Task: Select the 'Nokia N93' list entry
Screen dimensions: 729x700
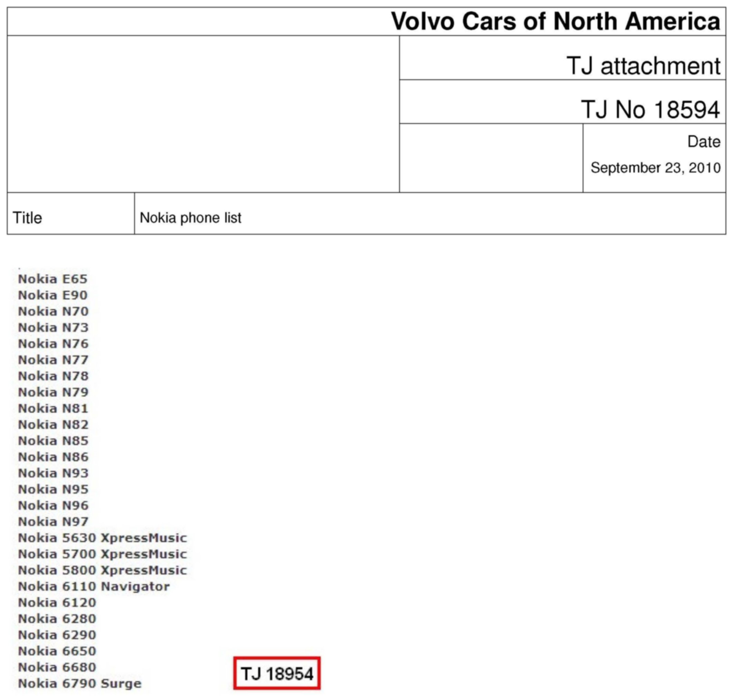Action: coord(53,473)
